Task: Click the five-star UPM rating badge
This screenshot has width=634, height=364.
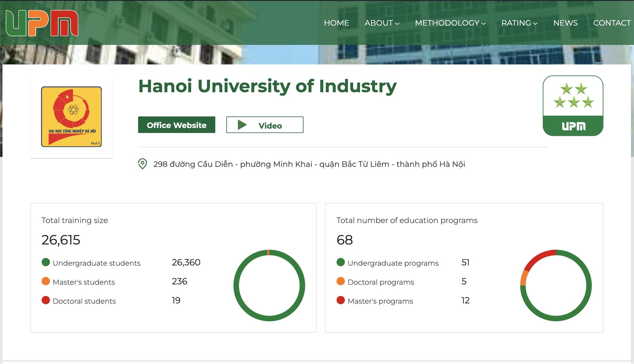Action: [x=573, y=106]
